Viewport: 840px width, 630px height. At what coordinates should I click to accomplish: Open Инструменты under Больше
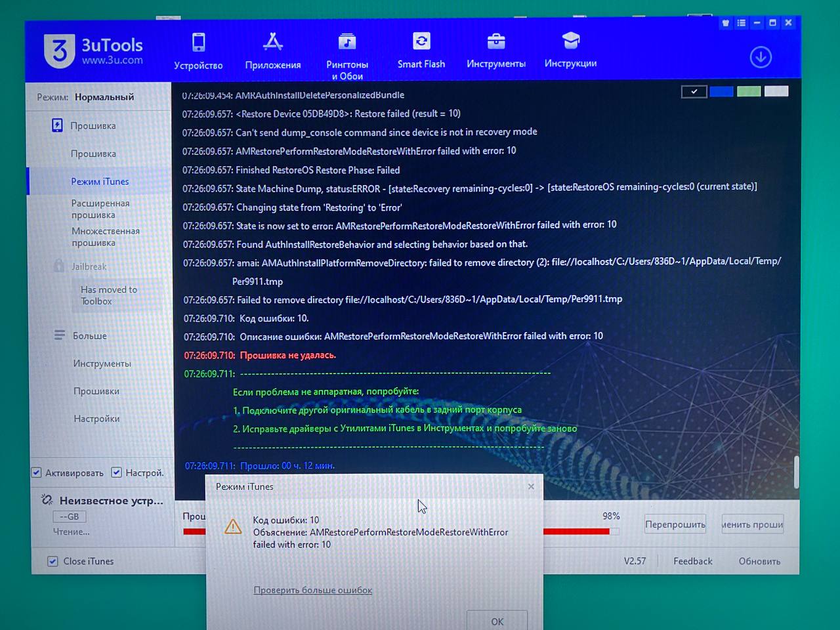point(102,363)
